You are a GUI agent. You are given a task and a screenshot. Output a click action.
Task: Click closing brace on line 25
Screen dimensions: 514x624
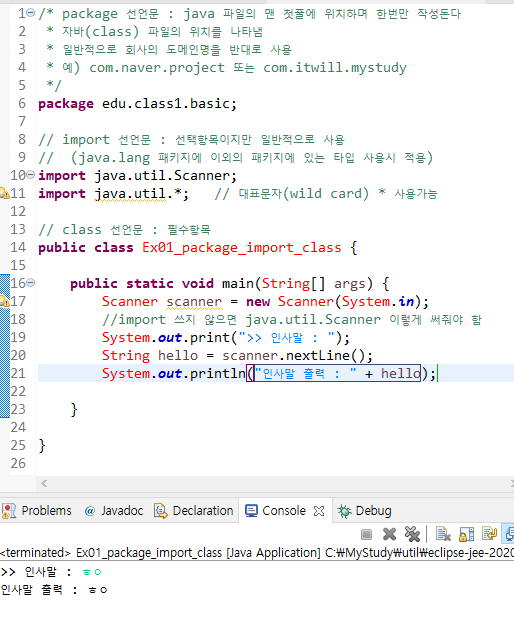tap(42, 445)
